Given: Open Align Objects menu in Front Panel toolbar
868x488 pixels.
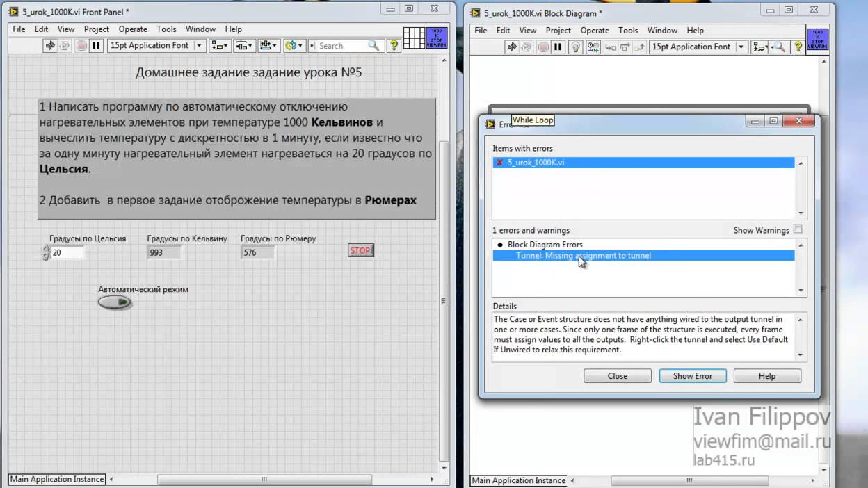Looking at the screenshot, I should [x=220, y=46].
